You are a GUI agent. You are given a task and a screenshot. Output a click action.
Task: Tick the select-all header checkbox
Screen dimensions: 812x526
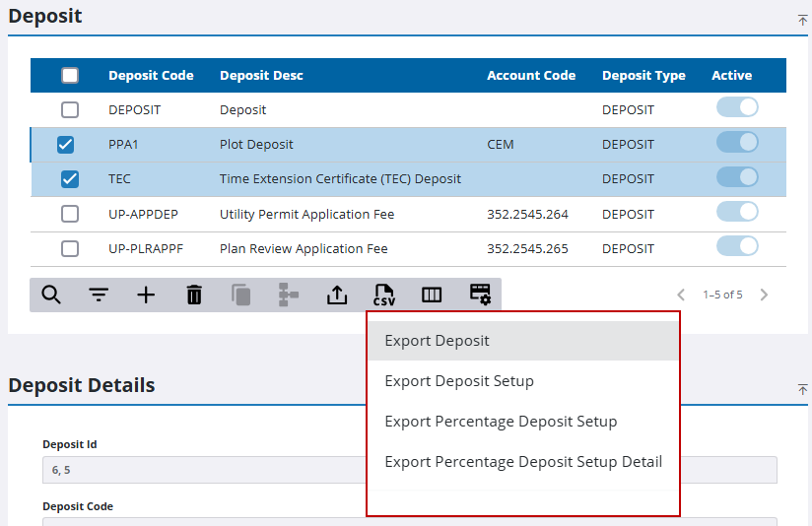(70, 76)
